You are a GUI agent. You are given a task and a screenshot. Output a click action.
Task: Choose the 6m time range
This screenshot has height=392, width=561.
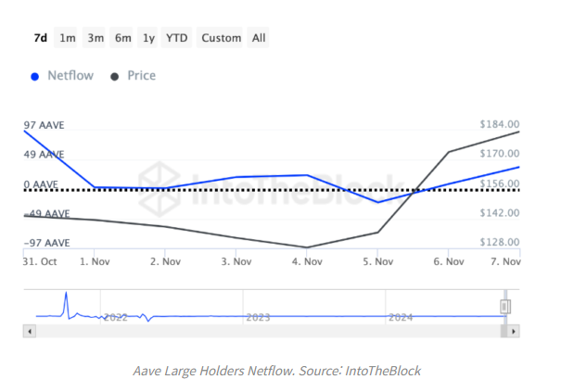pos(122,38)
